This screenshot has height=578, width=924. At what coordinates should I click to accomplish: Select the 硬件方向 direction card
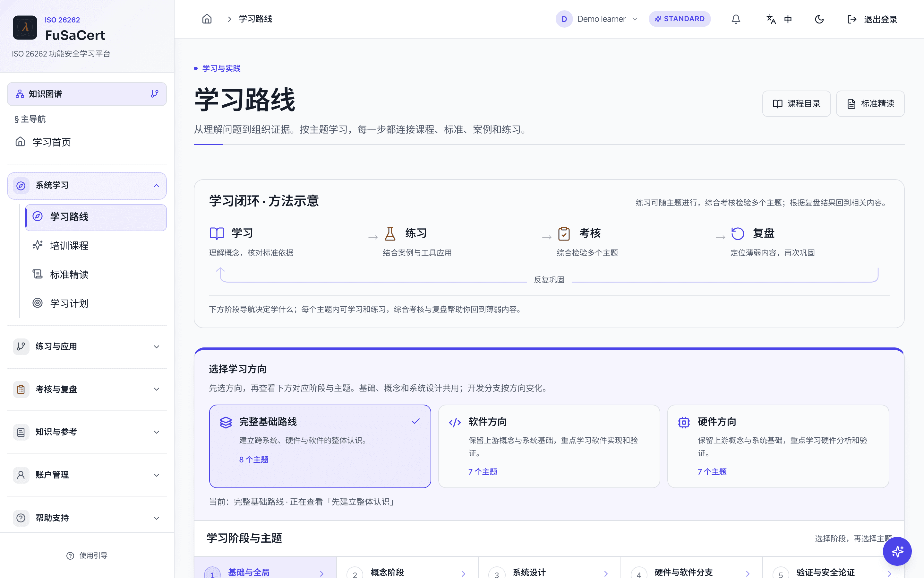click(x=778, y=446)
